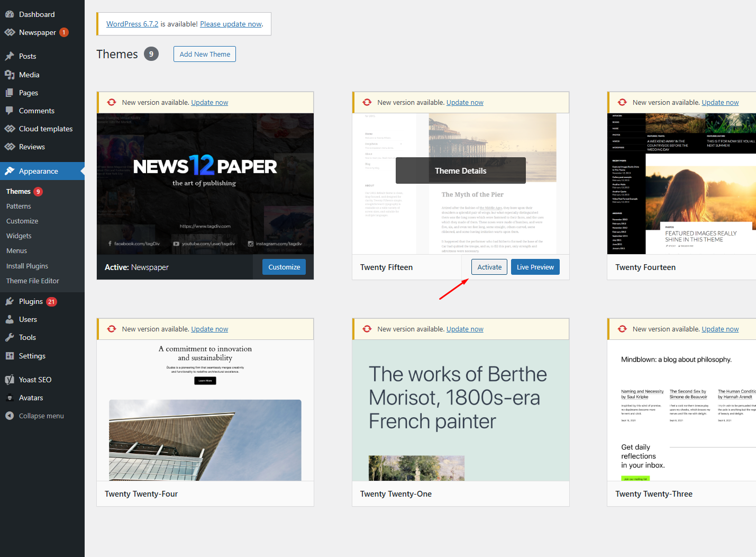Screen dimensions: 756x557
Task: Click the Tools wrench icon
Action: [10, 337]
